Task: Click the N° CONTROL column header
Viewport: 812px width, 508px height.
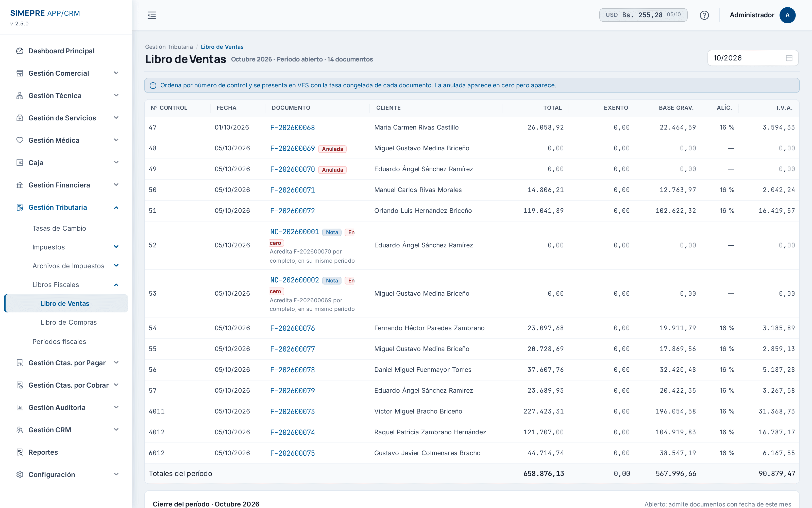Action: pos(169,108)
